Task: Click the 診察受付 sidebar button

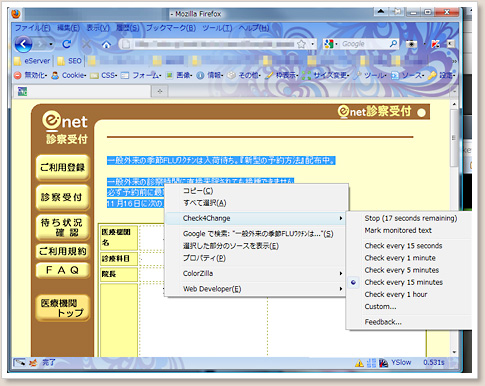Action: pos(62,197)
